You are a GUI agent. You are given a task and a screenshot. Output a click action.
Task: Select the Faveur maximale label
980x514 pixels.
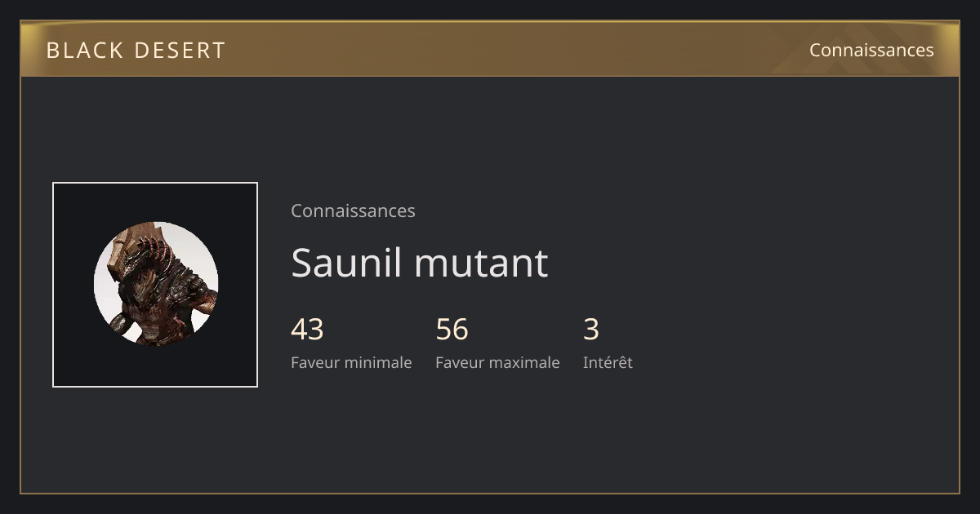pos(497,362)
